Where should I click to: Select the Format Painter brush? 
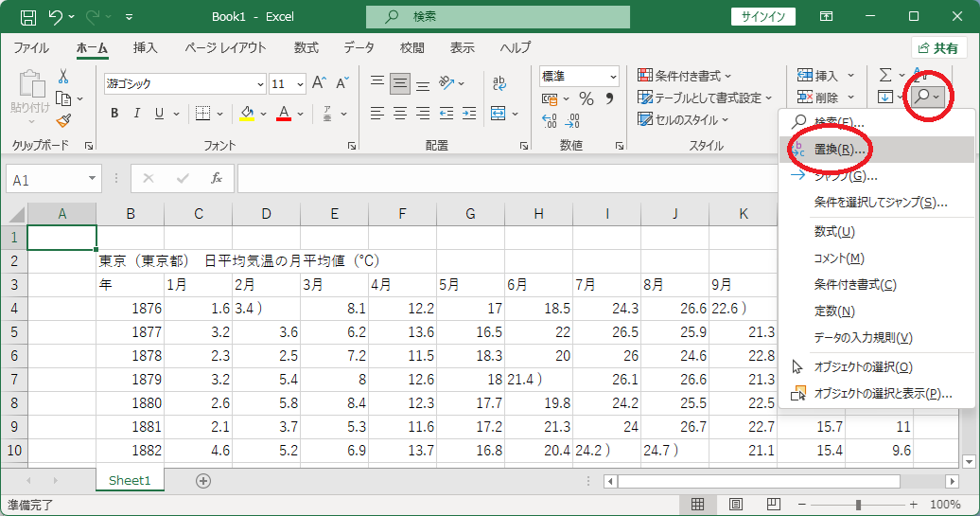click(x=63, y=121)
